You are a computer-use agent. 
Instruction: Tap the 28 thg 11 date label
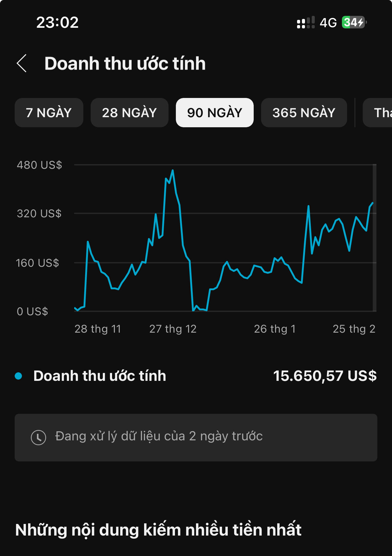(98, 329)
